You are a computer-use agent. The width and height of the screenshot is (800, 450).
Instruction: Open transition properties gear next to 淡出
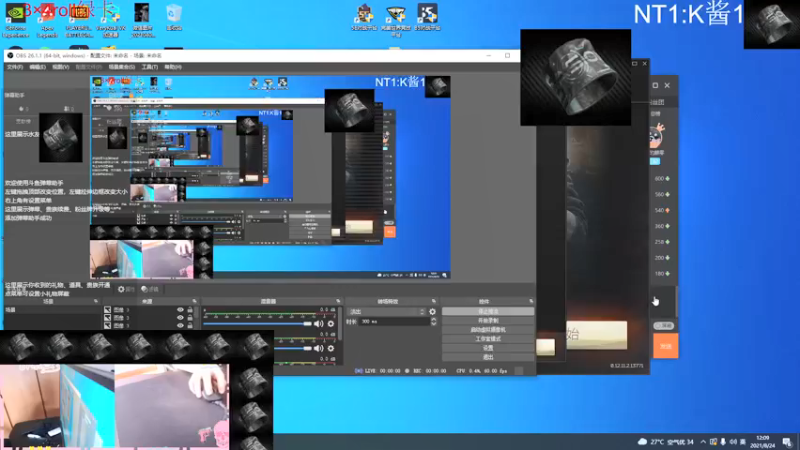tap(433, 311)
